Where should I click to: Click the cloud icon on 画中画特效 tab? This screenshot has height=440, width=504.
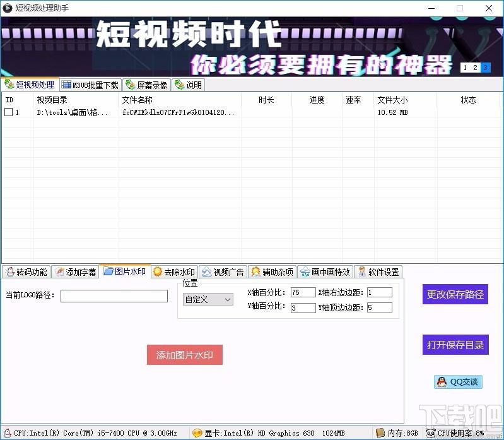pyautogui.click(x=305, y=272)
